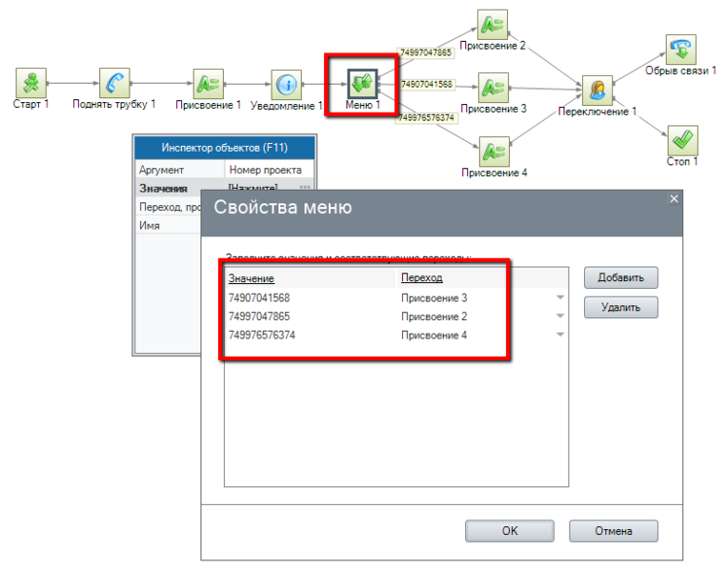This screenshot has height=571, width=728.
Task: Click the Инспектор объектов (F11) title bar
Action: click(224, 148)
